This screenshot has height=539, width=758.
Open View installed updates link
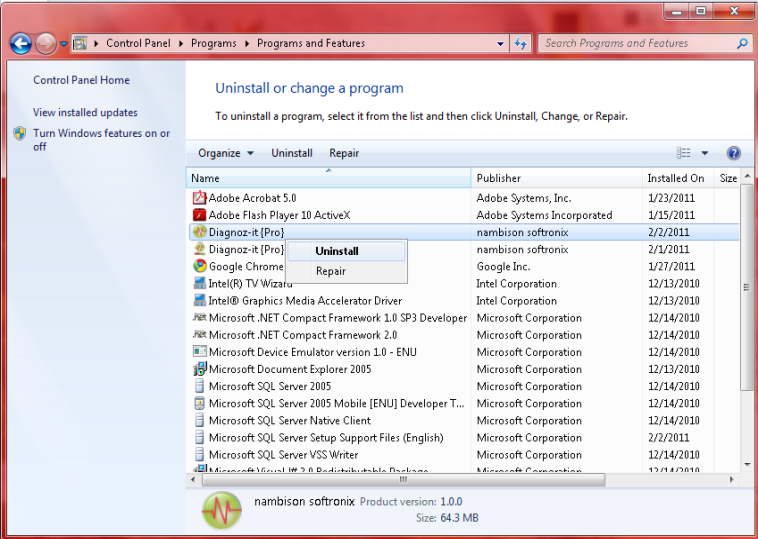[85, 112]
